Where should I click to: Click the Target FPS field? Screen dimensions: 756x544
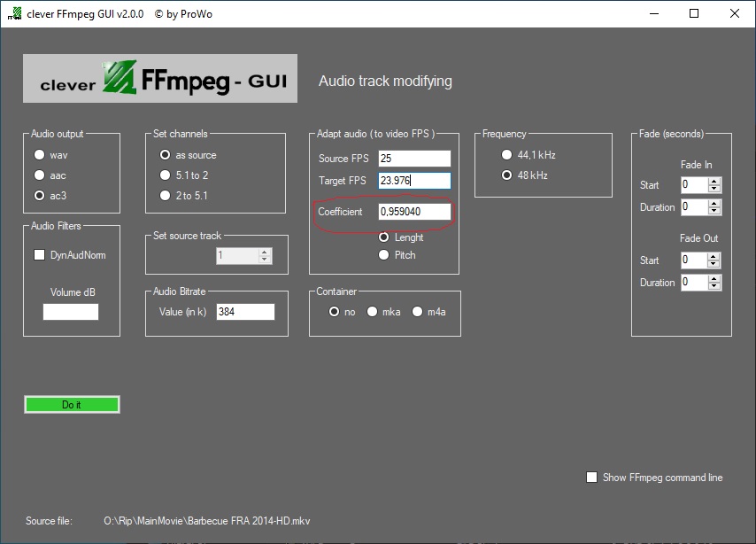pyautogui.click(x=414, y=181)
